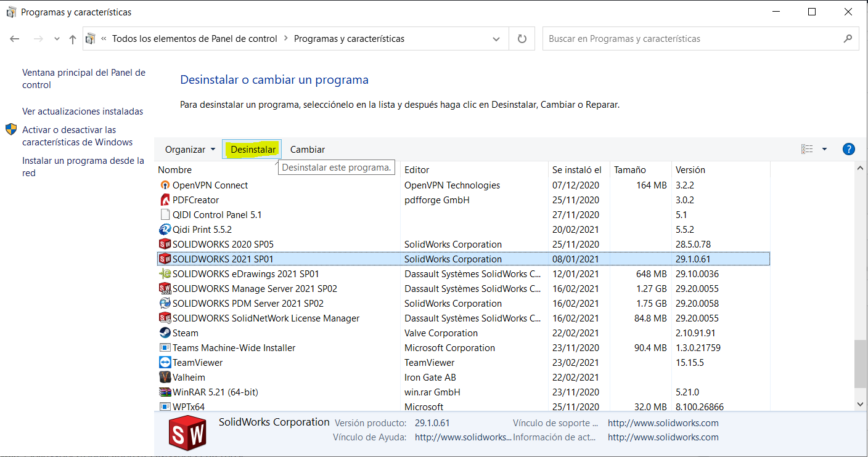Select the Valheim program name

point(189,378)
